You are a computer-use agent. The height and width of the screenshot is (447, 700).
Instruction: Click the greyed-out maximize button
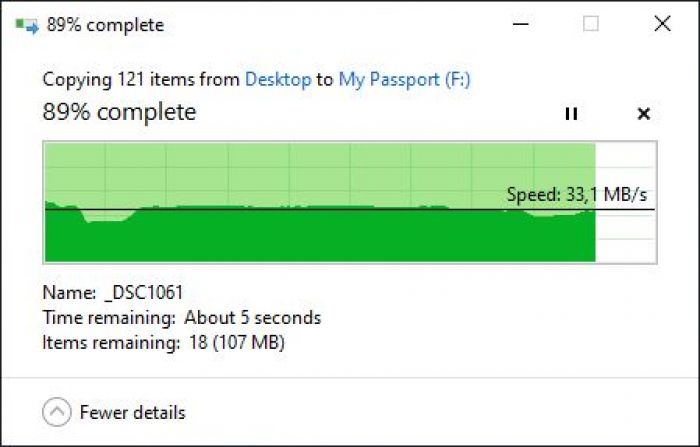[x=590, y=24]
